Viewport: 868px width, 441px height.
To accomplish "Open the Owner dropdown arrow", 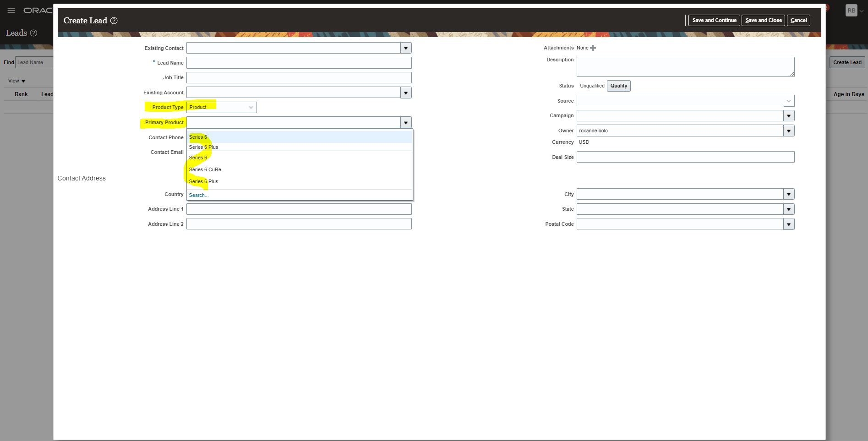I will (x=789, y=131).
